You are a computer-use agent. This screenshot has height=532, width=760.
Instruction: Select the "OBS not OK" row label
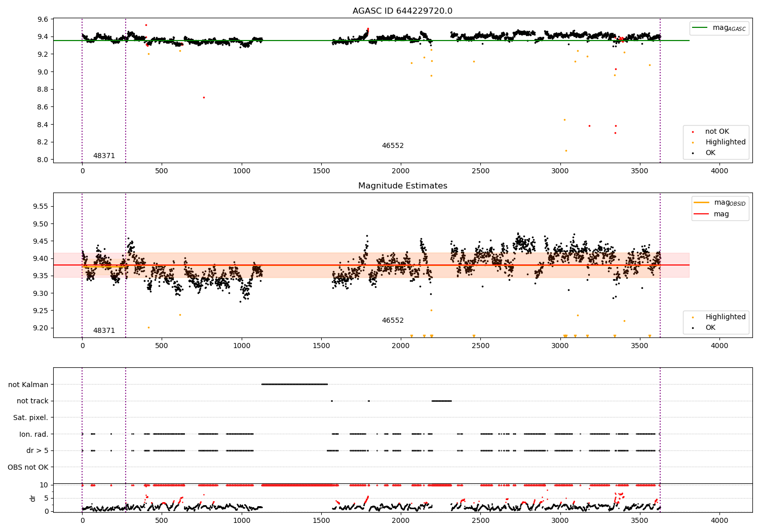point(28,467)
